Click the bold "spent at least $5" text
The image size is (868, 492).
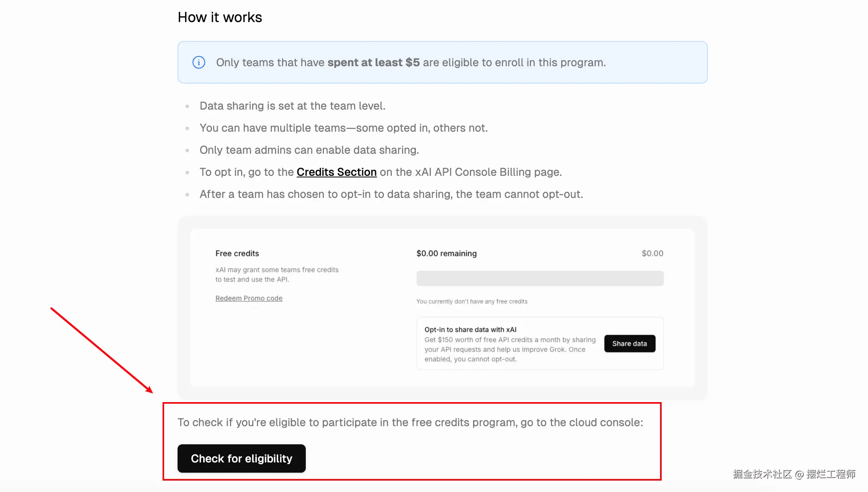click(373, 62)
